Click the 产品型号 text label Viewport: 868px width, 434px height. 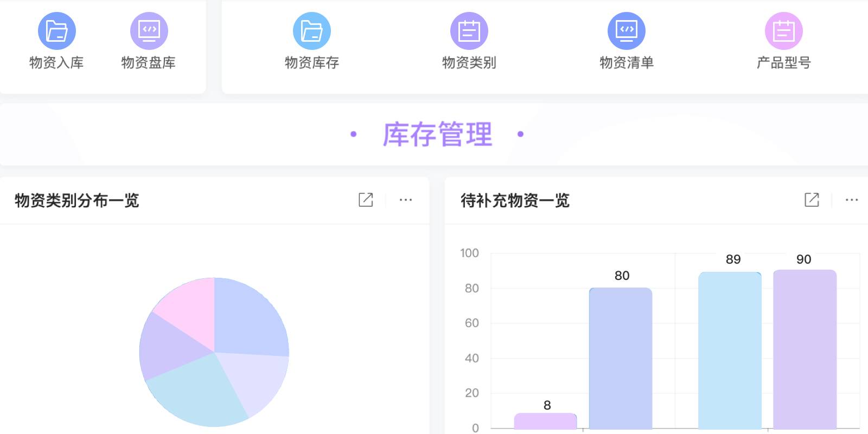pos(784,63)
